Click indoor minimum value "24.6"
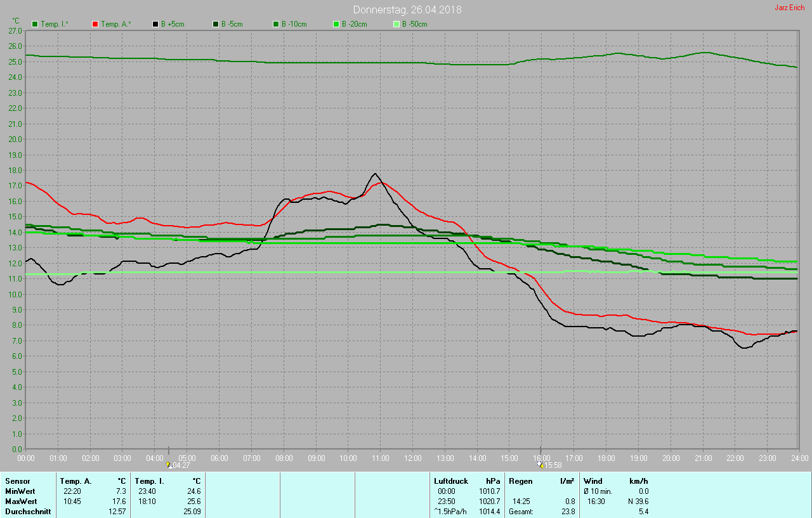Screen dimensions: 812x518 193,491
